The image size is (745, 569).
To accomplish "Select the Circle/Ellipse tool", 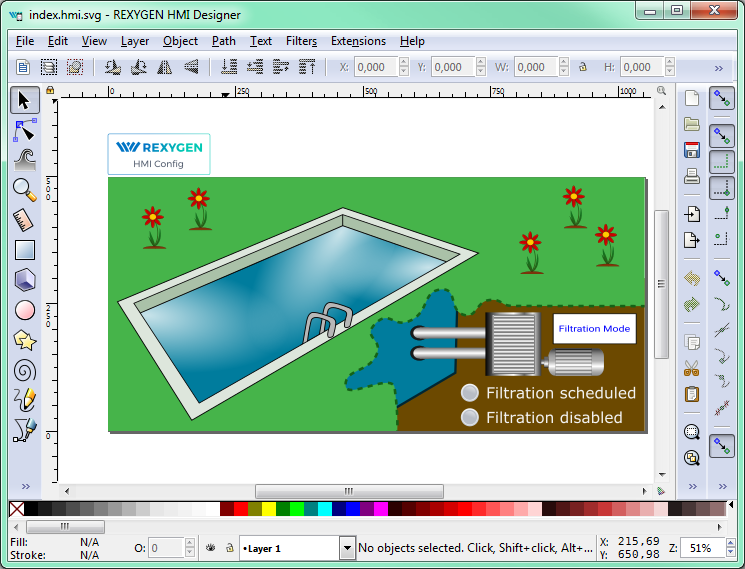I will [25, 310].
